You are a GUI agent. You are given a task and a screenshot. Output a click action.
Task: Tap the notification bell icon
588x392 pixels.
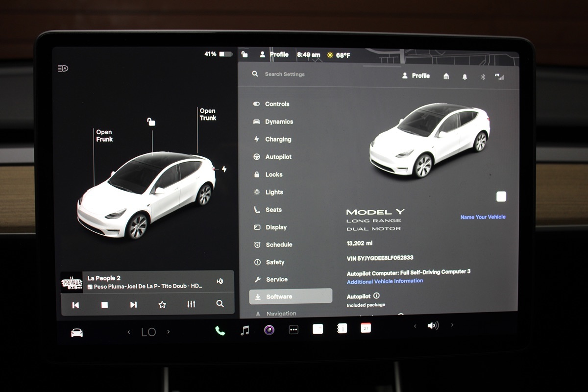(465, 76)
